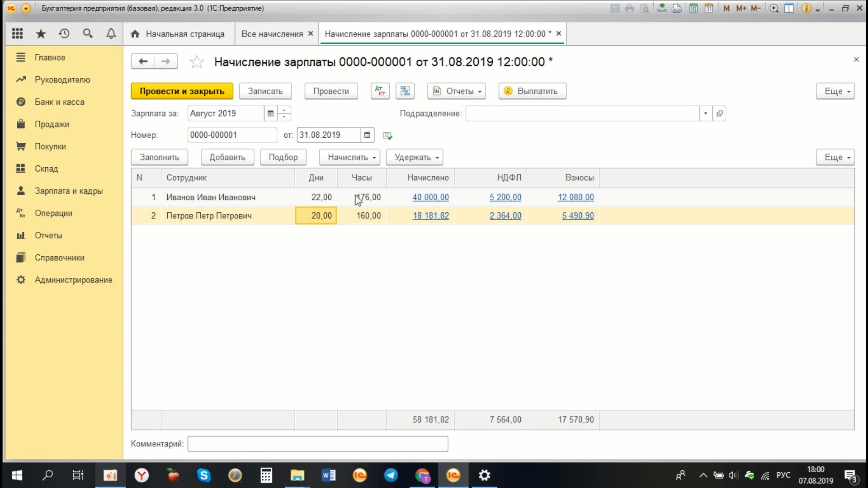The width and height of the screenshot is (868, 488).
Task: Open the 40 000,00 accrued amount link
Action: 430,197
